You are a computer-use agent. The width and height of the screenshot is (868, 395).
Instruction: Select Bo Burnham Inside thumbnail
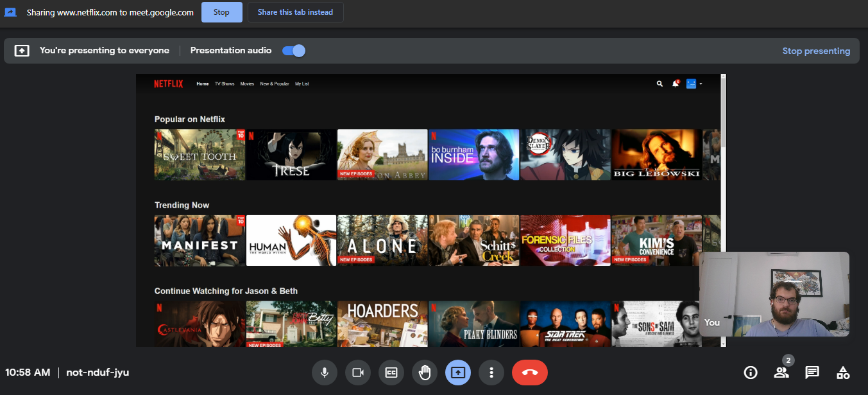(474, 155)
